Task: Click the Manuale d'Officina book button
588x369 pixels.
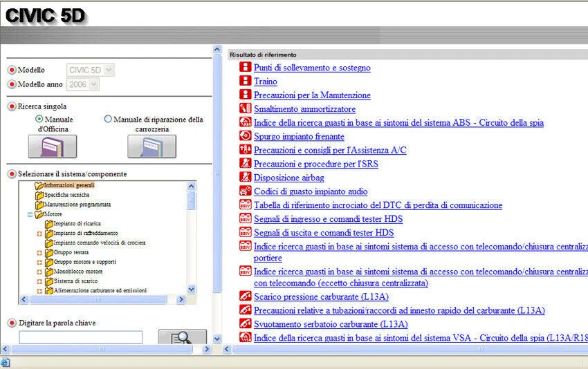Action: tap(53, 146)
